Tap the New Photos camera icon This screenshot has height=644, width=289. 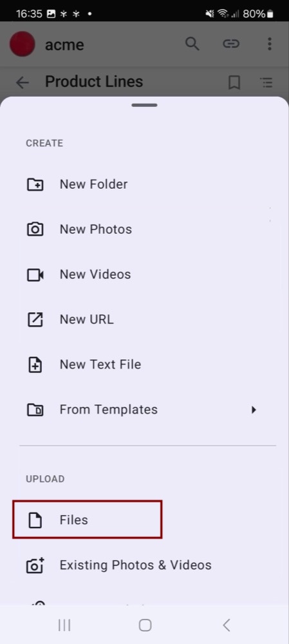click(x=35, y=229)
